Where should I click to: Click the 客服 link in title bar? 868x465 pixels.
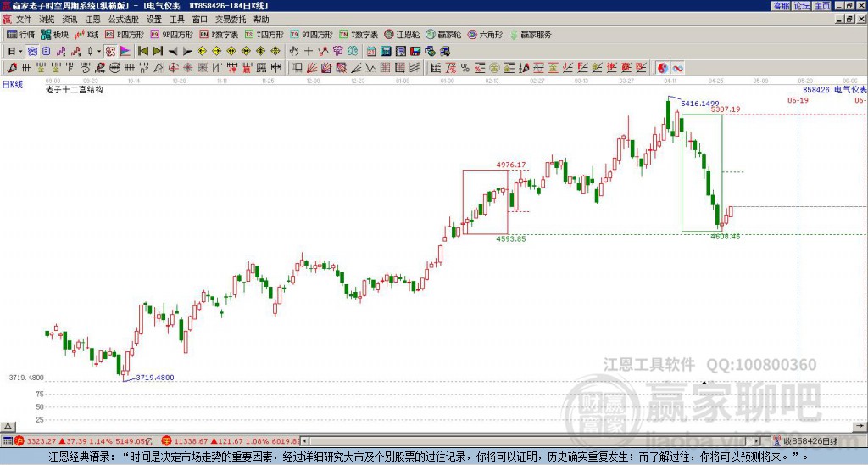point(781,6)
